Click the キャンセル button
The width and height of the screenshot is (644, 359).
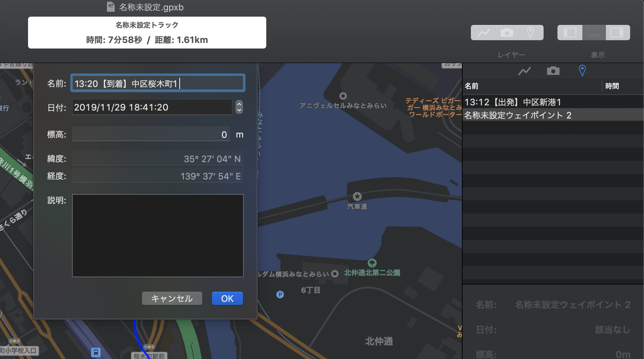[x=172, y=298]
